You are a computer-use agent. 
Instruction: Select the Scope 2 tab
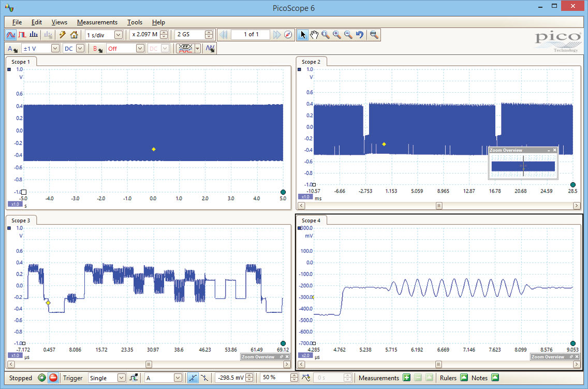311,62
